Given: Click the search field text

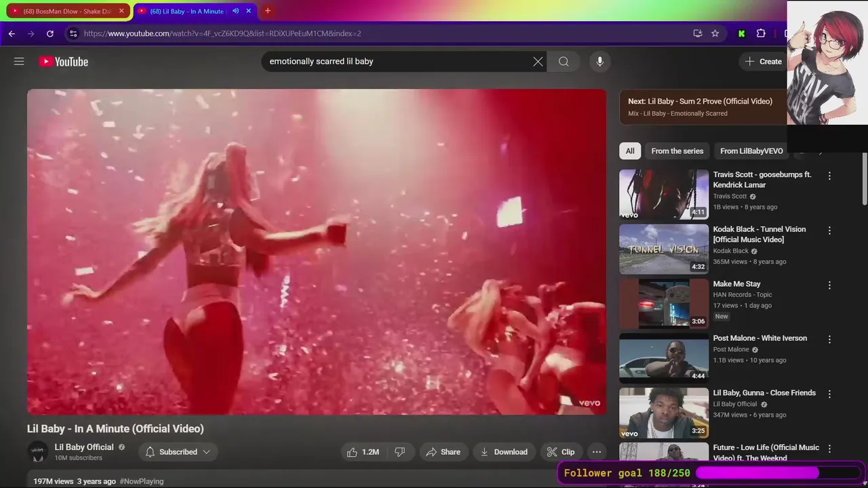Looking at the screenshot, I should pos(321,62).
